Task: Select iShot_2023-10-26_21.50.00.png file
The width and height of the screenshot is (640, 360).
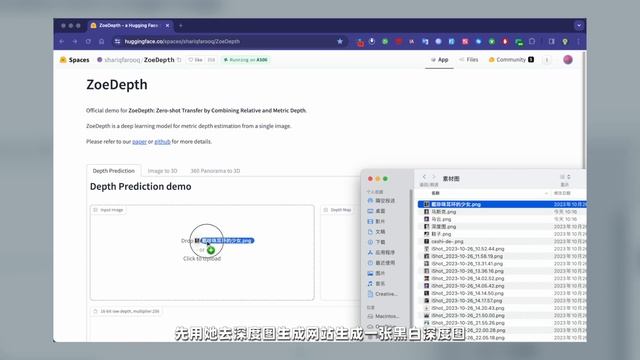Action: pyautogui.click(x=502, y=316)
